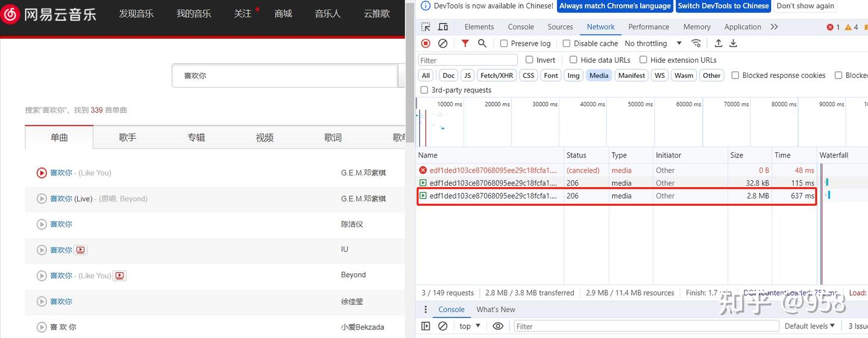This screenshot has width=868, height=338.
Task: Select the inspect element picker icon in DevTools
Action: [426, 27]
